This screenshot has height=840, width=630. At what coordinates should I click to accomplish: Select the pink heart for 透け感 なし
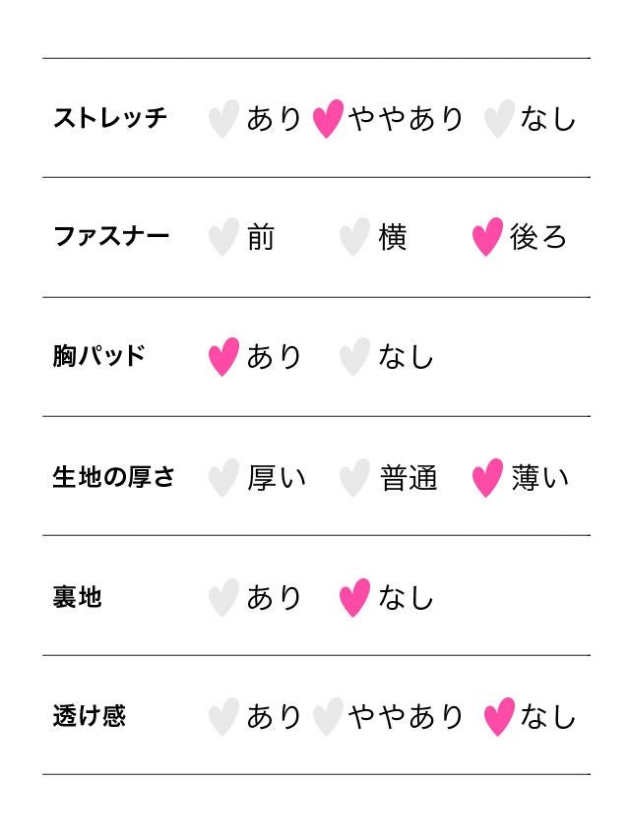499,717
